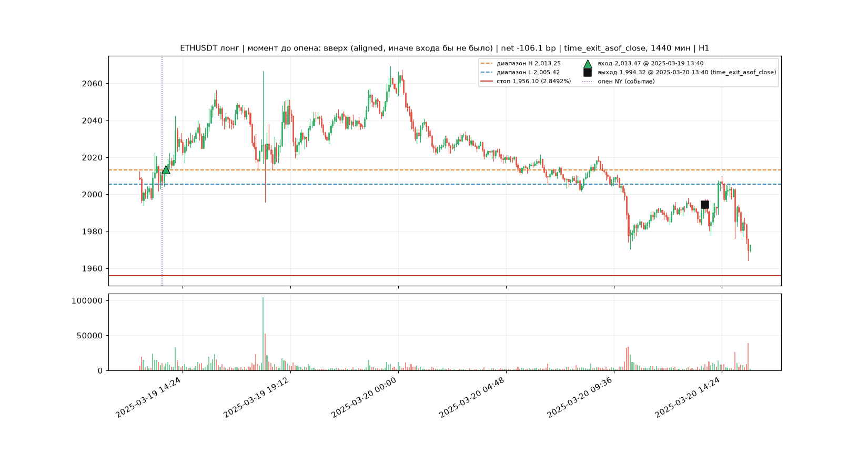Click the '2025-03-20 14:24' time axis label
This screenshot has height=463, width=868.
click(688, 397)
